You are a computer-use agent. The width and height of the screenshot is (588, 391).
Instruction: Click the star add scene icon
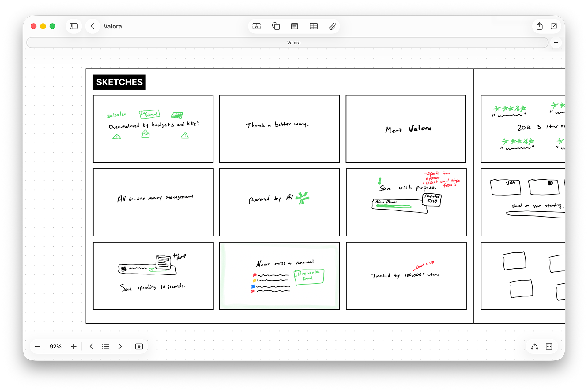pyautogui.click(x=139, y=346)
